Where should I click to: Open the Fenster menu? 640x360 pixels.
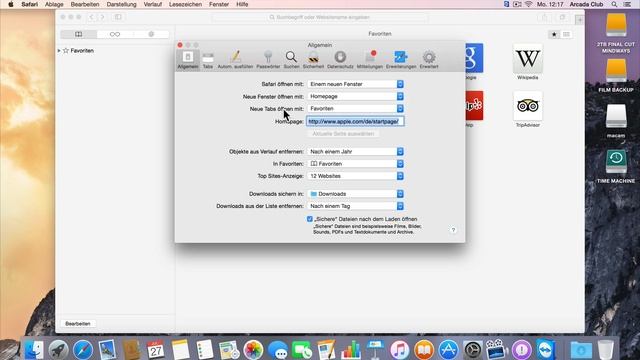point(219,4)
